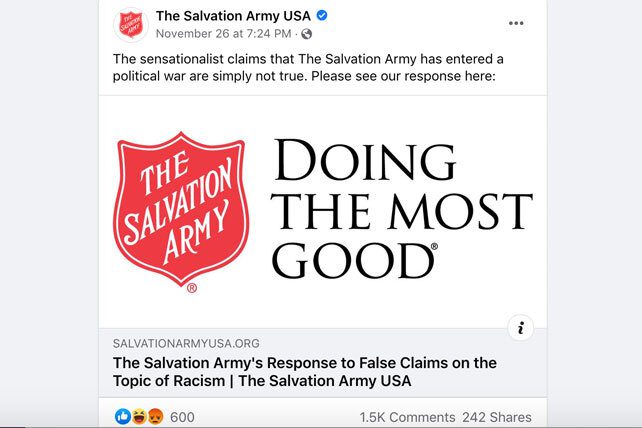Open the 600 reactions count
This screenshot has height=428, width=642.
[x=182, y=417]
